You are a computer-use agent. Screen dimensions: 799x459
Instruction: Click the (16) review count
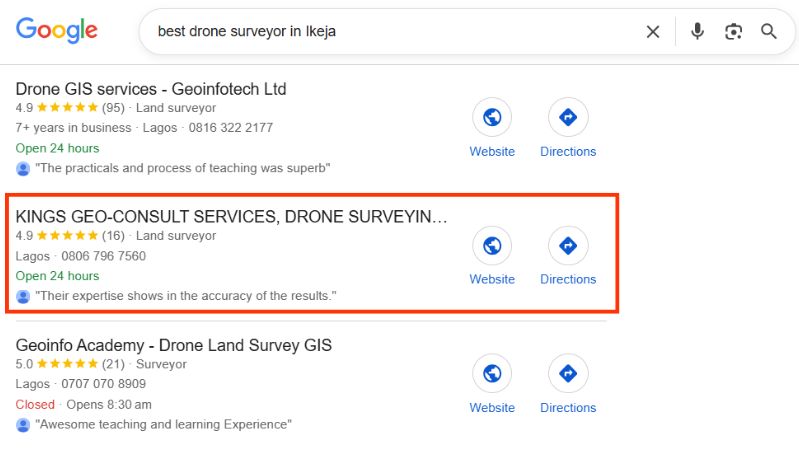click(113, 236)
